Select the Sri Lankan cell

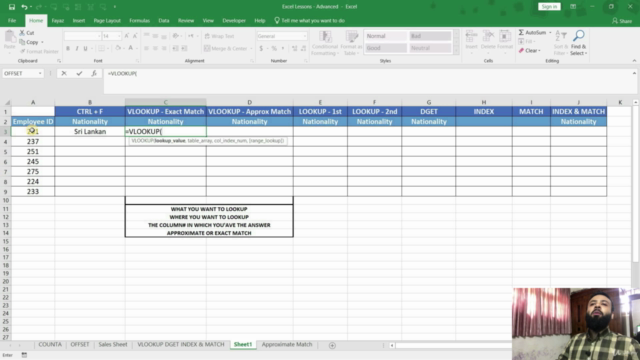tap(90, 131)
